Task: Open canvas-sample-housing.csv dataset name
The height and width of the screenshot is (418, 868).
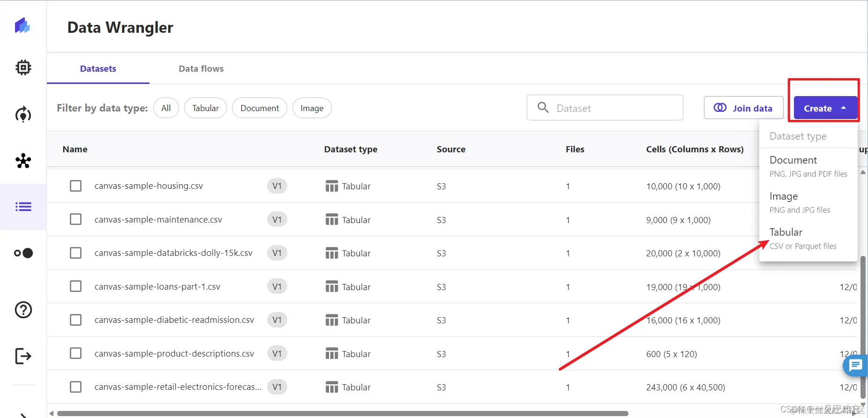Action: pyautogui.click(x=149, y=186)
